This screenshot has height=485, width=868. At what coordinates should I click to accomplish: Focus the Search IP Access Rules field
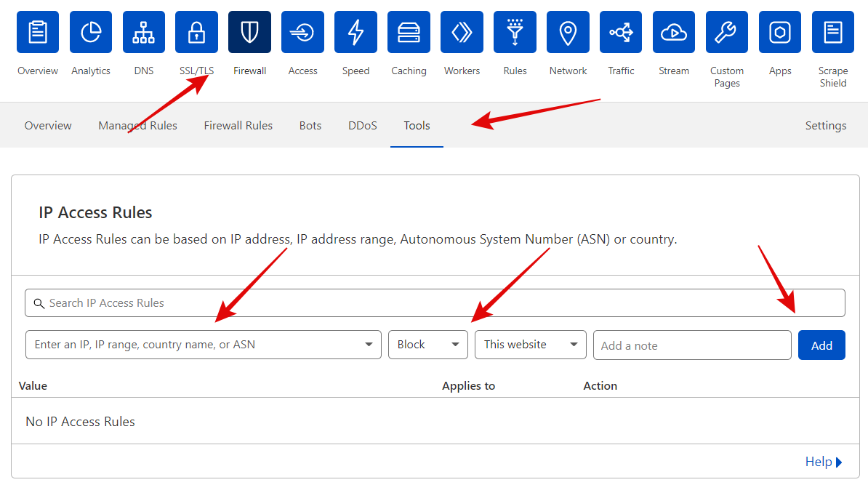point(435,302)
